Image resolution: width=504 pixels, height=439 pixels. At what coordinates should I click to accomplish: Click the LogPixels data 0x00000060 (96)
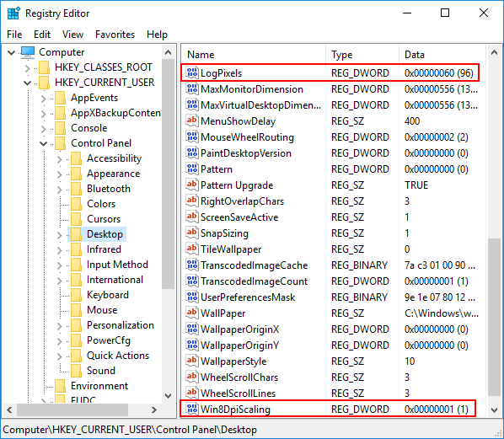(439, 73)
